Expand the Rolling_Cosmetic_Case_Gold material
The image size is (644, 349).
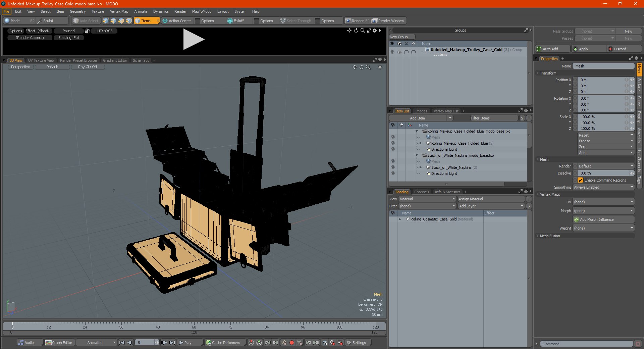(400, 219)
